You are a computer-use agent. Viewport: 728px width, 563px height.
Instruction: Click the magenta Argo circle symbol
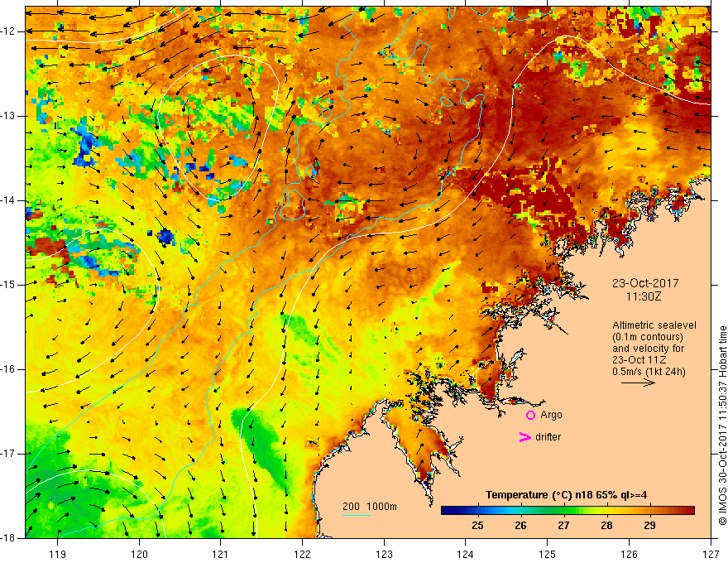tap(530, 416)
